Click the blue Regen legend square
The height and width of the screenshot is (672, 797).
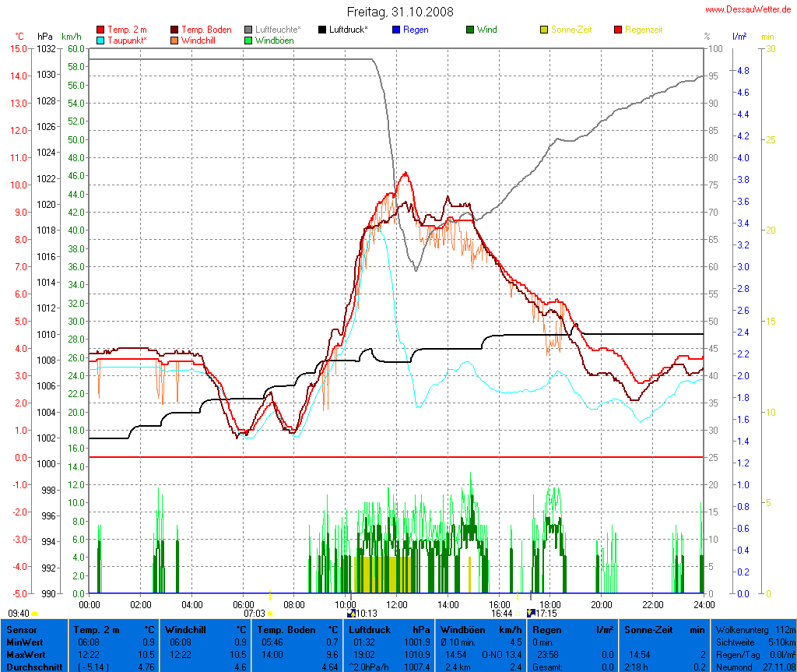click(x=396, y=30)
